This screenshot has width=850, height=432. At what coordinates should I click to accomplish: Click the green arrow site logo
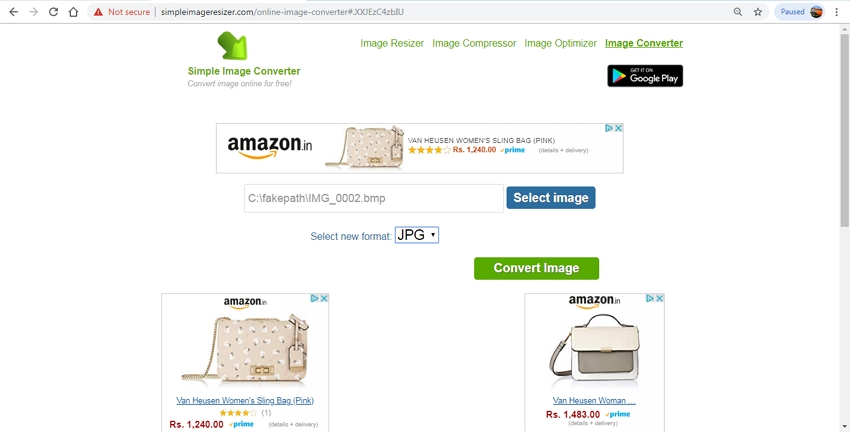(x=232, y=46)
